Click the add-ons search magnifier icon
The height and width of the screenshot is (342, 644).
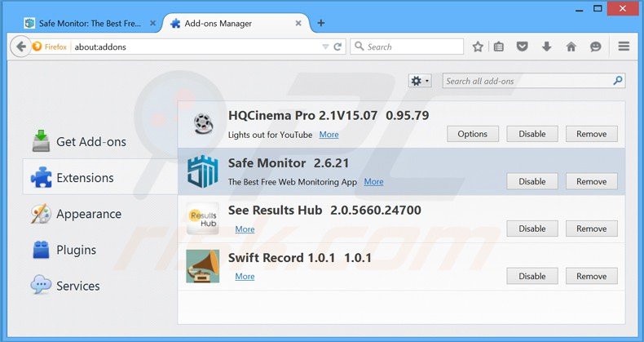(618, 81)
